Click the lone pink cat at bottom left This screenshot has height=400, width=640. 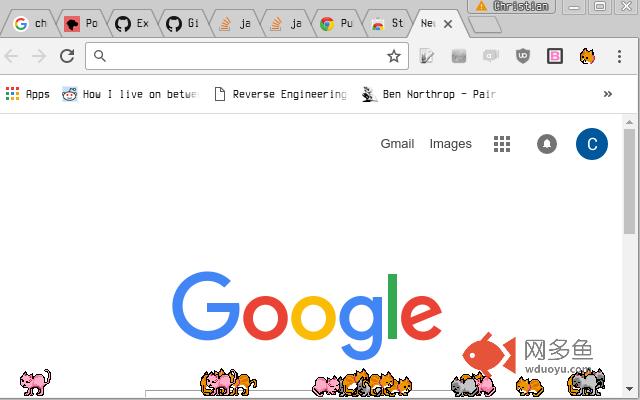pos(35,382)
